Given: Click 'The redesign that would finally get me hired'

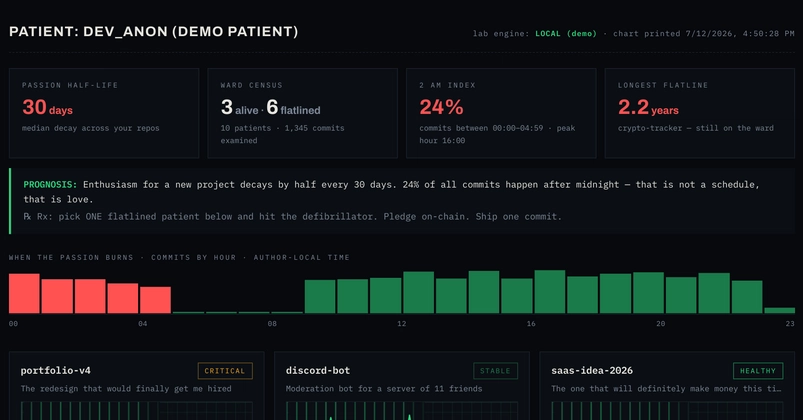Looking at the screenshot, I should (x=126, y=389).
